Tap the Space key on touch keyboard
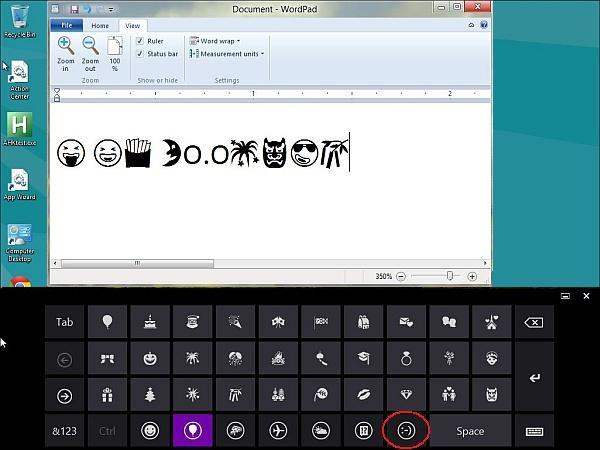 coord(470,431)
